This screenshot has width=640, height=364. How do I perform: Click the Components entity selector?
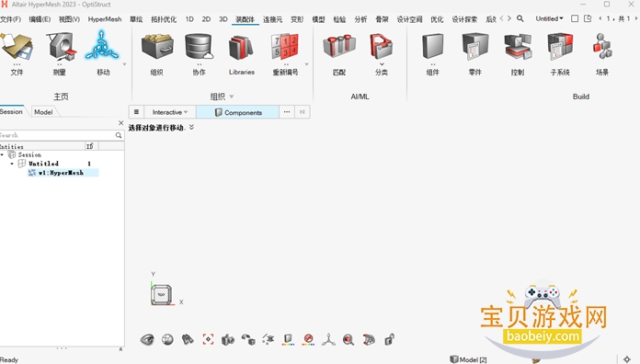[238, 112]
